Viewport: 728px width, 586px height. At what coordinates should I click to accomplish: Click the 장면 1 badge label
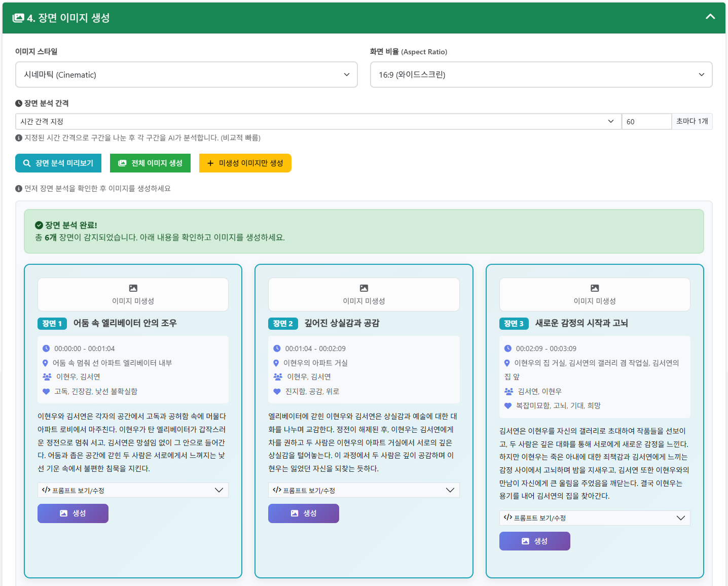pos(52,323)
